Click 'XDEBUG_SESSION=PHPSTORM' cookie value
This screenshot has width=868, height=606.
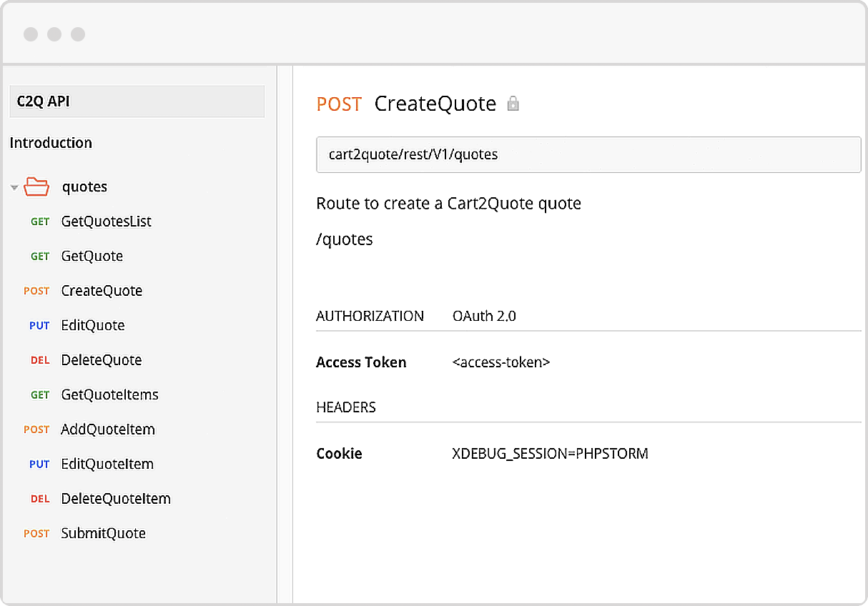click(551, 454)
